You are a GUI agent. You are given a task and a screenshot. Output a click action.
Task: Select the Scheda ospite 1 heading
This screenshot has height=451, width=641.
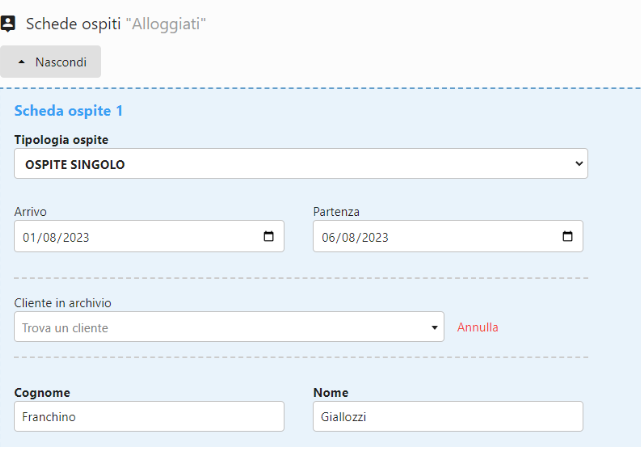pos(68,110)
